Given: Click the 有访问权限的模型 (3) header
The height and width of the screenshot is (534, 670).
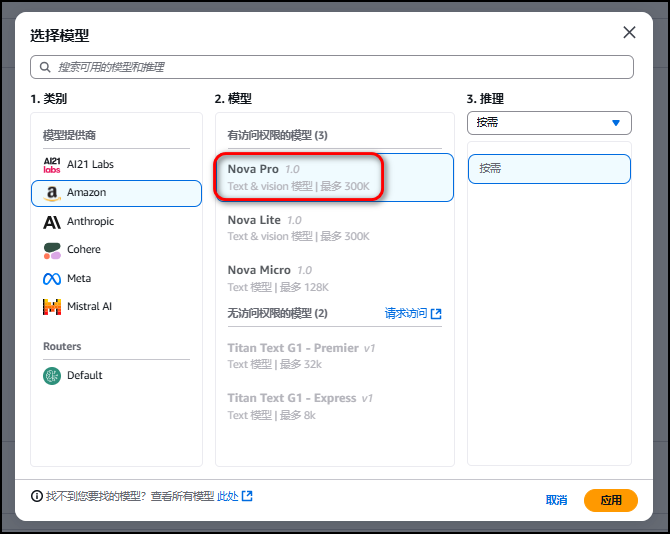Looking at the screenshot, I should click(x=277, y=136).
